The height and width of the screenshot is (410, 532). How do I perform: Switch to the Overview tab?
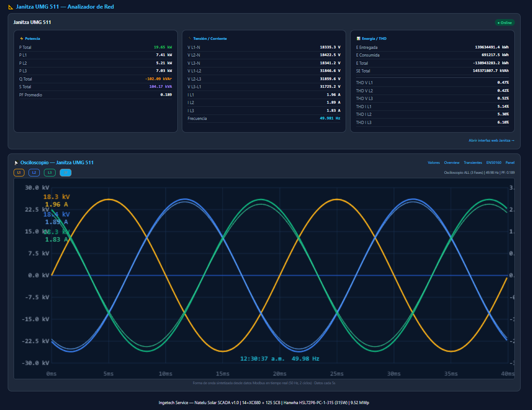[452, 162]
